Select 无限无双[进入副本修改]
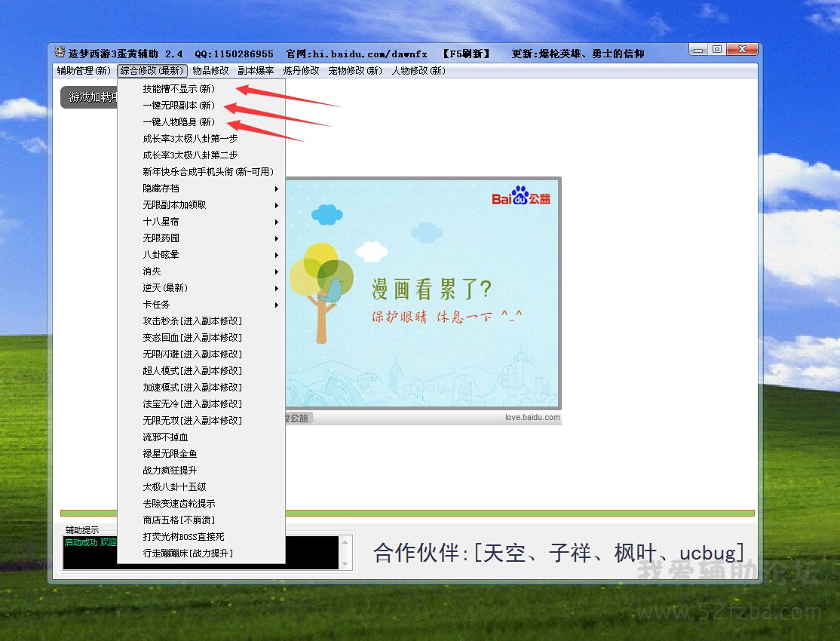Viewport: 840px width, 641px height. (201, 421)
